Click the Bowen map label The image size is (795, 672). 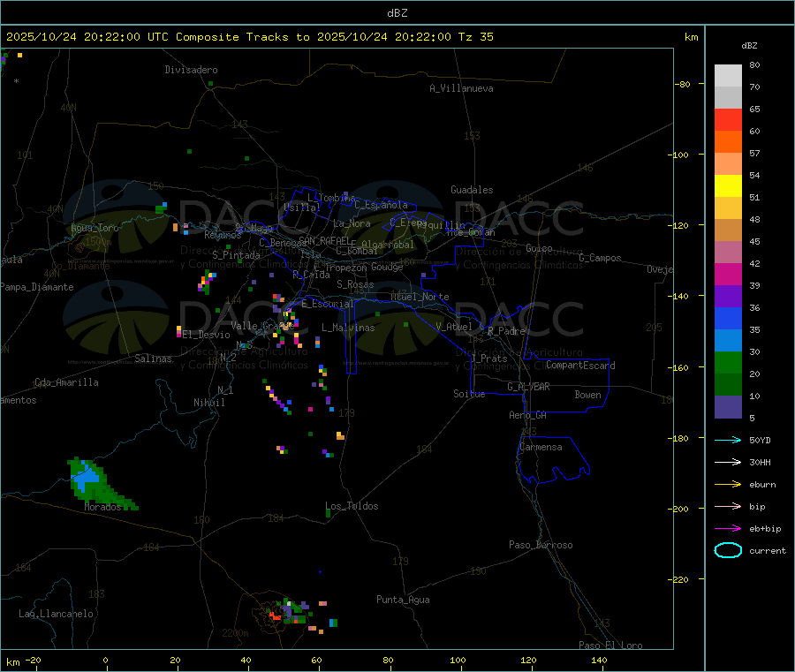(587, 395)
